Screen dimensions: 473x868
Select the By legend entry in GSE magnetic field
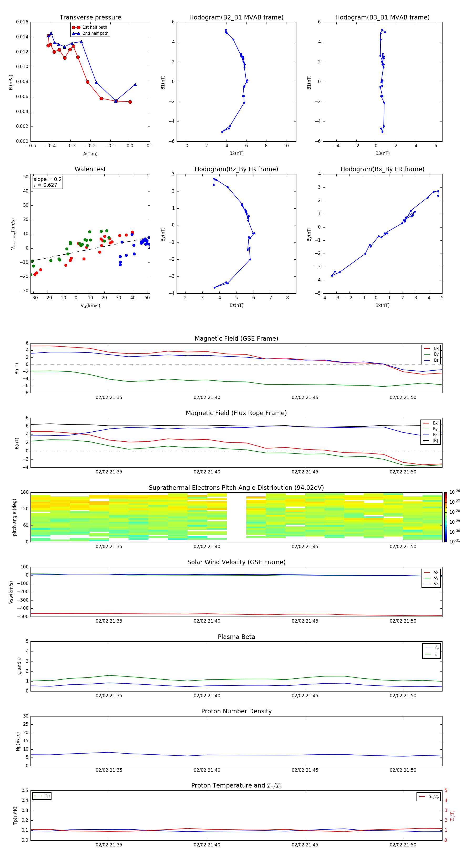click(x=431, y=354)
